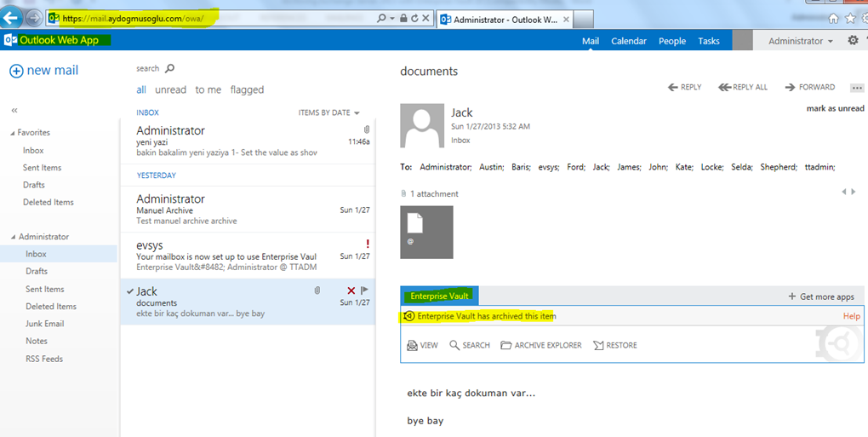
Task: Filter messages by to me
Action: [x=208, y=89]
